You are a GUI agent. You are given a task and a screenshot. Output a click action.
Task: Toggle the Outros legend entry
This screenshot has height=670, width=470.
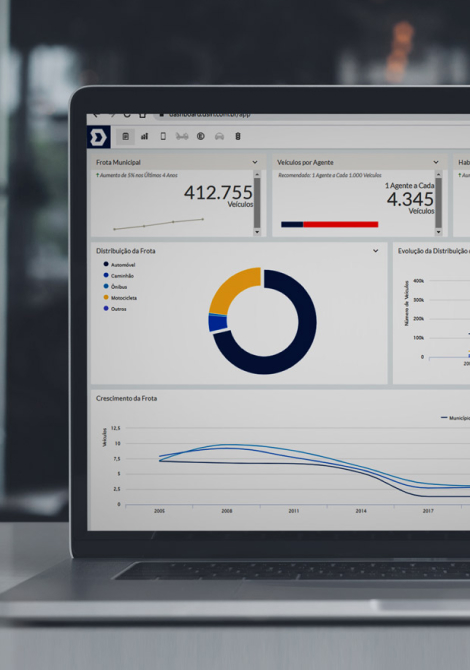[115, 309]
